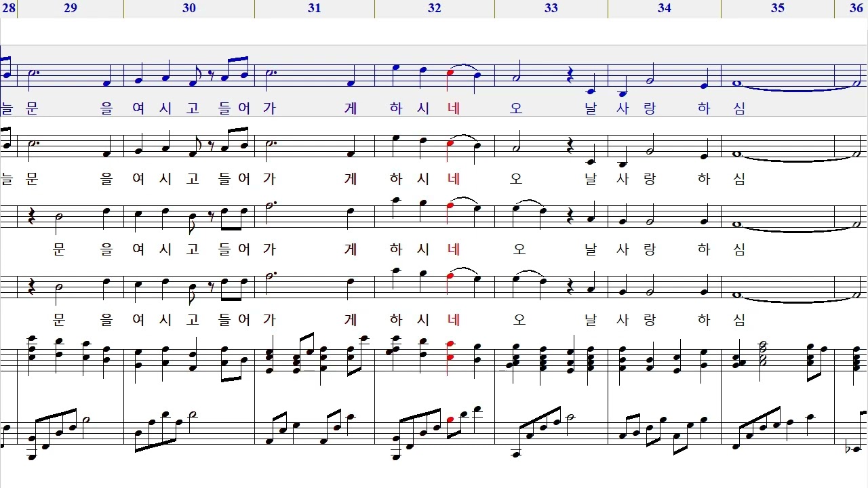This screenshot has height=488, width=868.
Task: Select lyric '심' under the fourth staff
Action: [739, 319]
